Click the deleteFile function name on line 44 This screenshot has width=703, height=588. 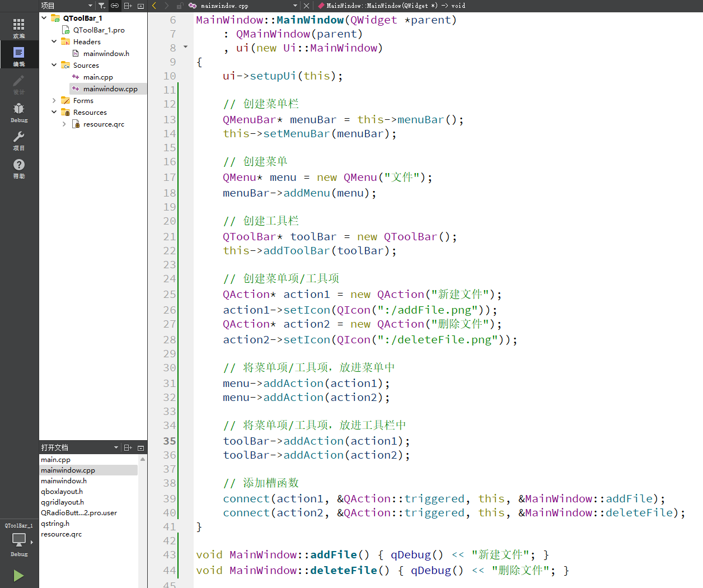point(344,570)
